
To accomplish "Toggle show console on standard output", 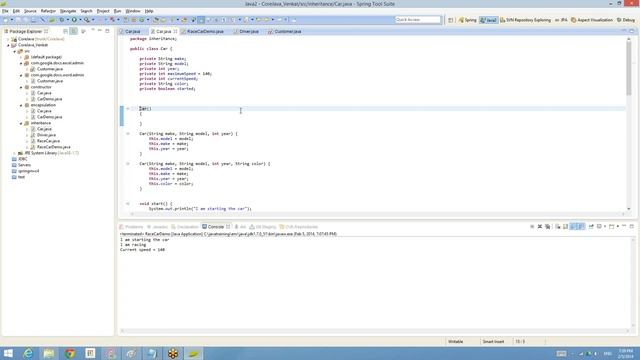I will click(x=573, y=227).
